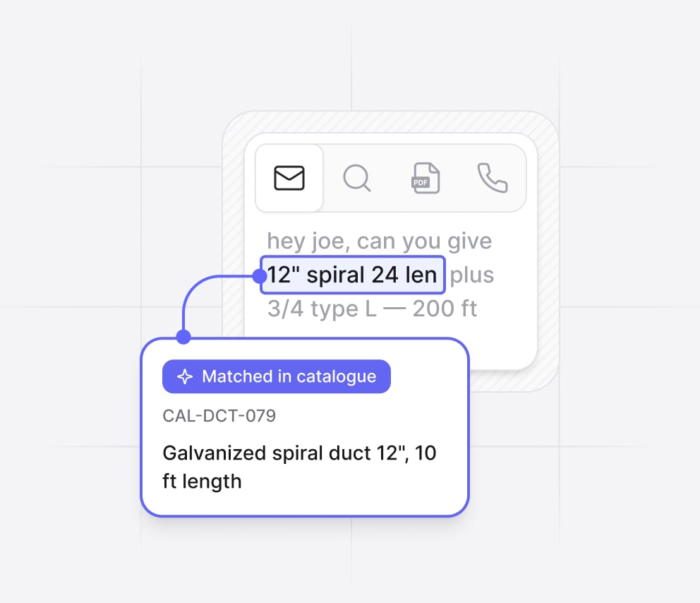
Task: Click the word "plus" in the message
Action: tap(472, 275)
